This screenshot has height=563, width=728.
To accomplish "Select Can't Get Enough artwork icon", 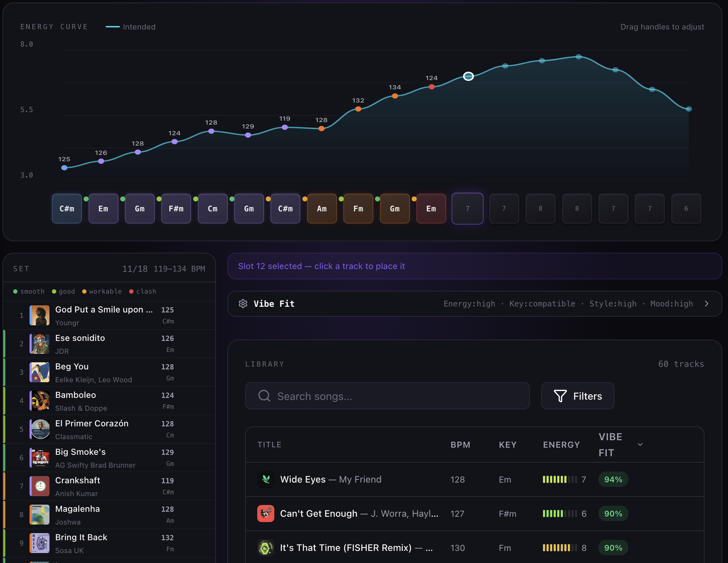I will pyautogui.click(x=266, y=514).
